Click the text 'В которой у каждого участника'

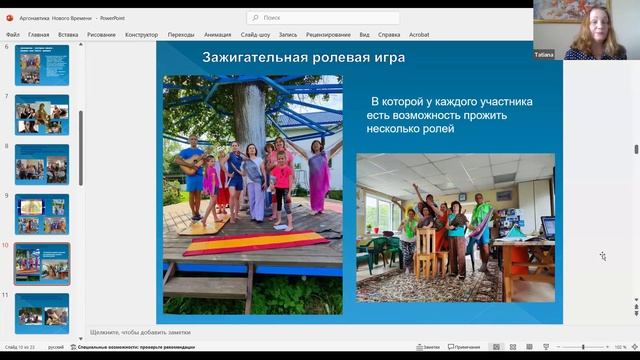tap(452, 102)
